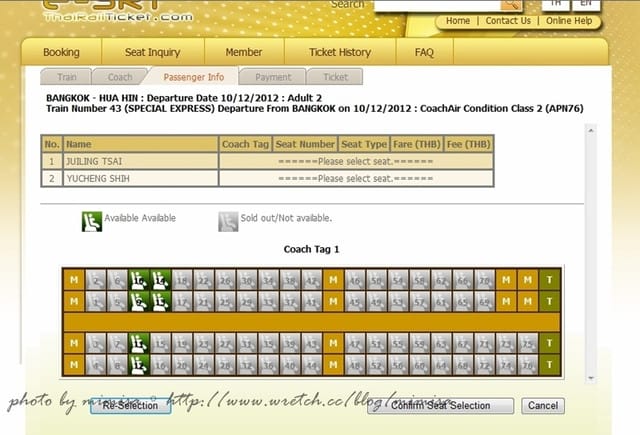Click unavailable seat 57
640x435 pixels.
pos(420,301)
